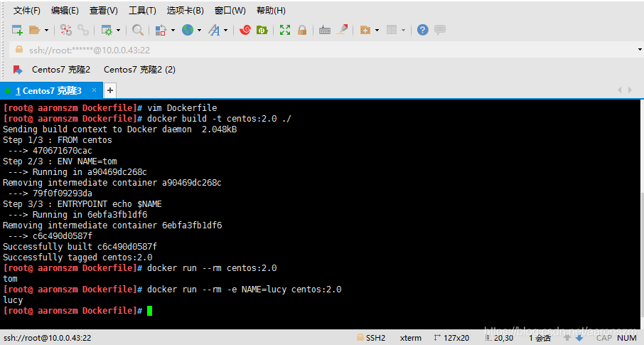This screenshot has height=345, width=644.
Task: Open the 窗口(W) menu
Action: 230,11
